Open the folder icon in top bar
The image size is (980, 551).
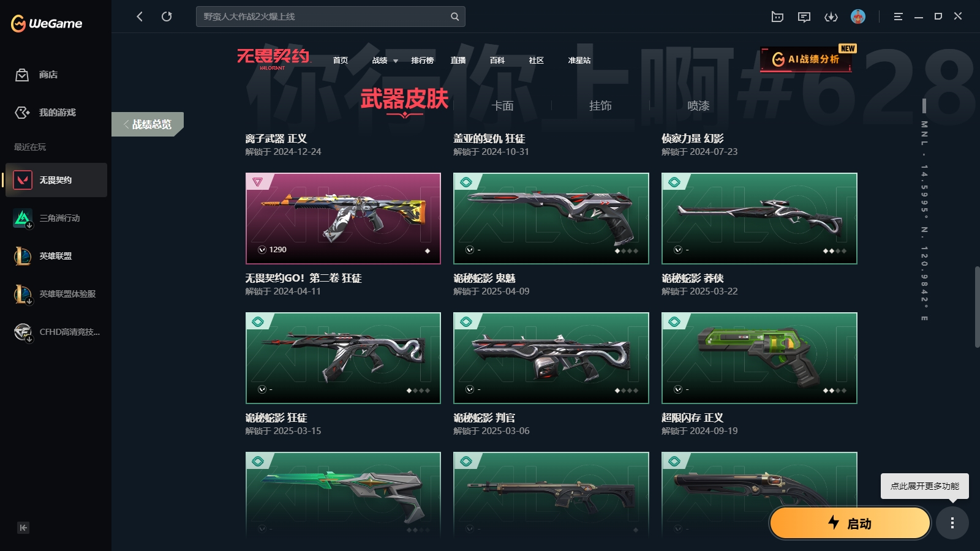(x=777, y=17)
